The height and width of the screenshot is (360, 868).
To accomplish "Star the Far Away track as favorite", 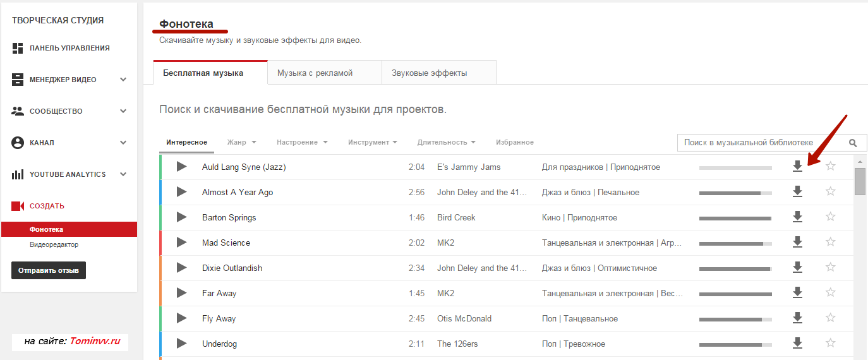I will [831, 293].
